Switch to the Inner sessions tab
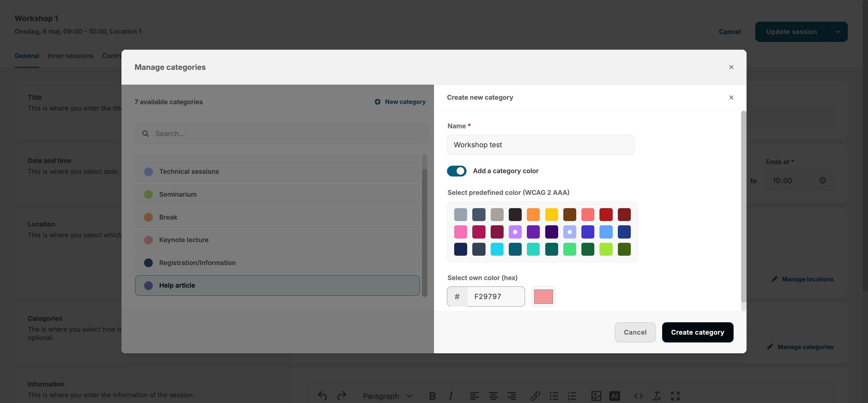868x403 pixels. point(71,56)
